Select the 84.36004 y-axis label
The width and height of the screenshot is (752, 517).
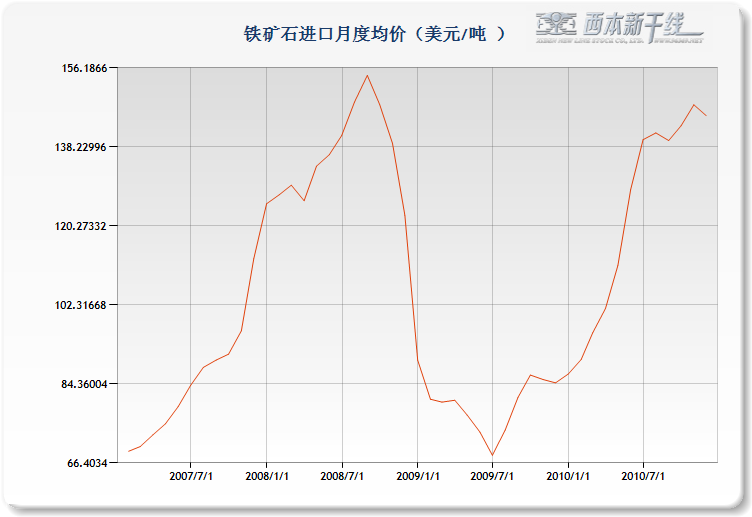[85, 384]
